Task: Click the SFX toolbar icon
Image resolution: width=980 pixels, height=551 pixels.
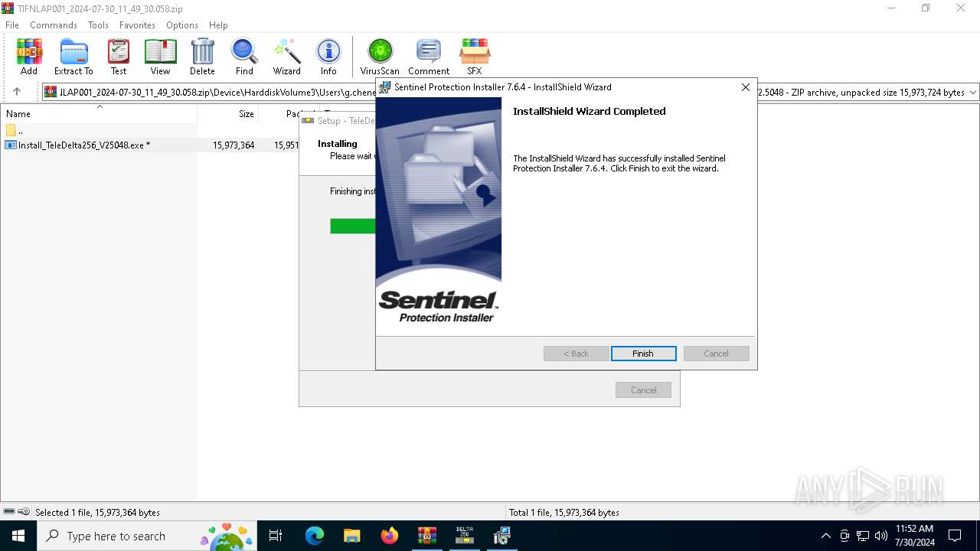Action: point(475,57)
